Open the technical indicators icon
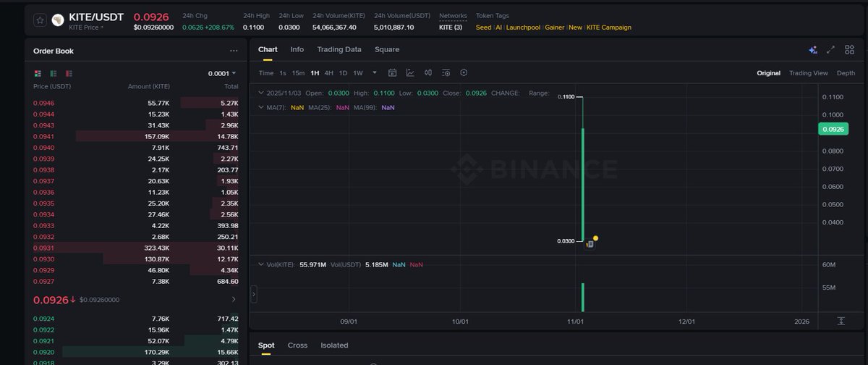The image size is (868, 365). [x=446, y=72]
